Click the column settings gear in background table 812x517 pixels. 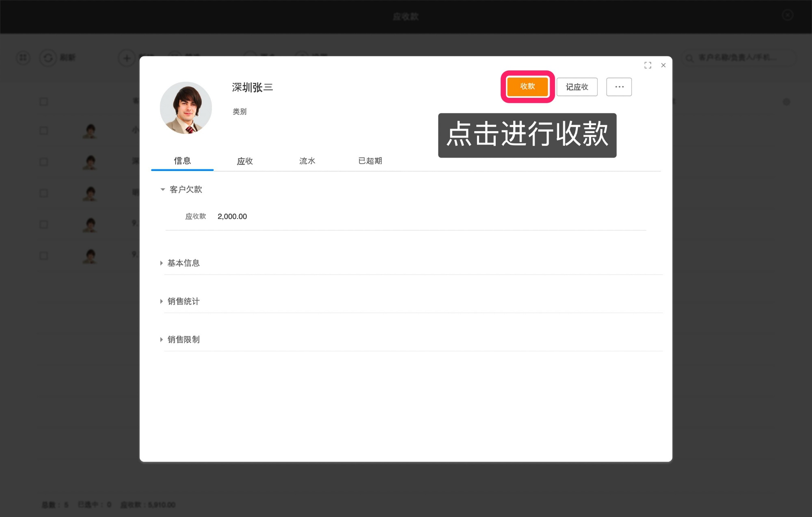coord(786,102)
